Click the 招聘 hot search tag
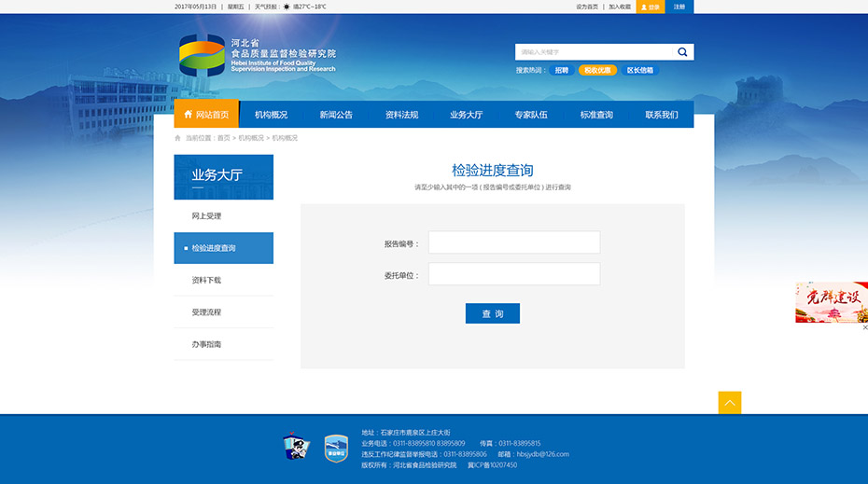868x484 pixels. click(561, 70)
